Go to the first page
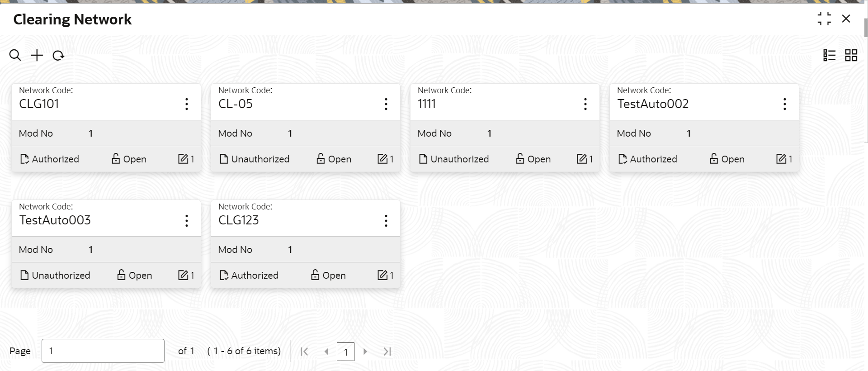 (x=304, y=352)
